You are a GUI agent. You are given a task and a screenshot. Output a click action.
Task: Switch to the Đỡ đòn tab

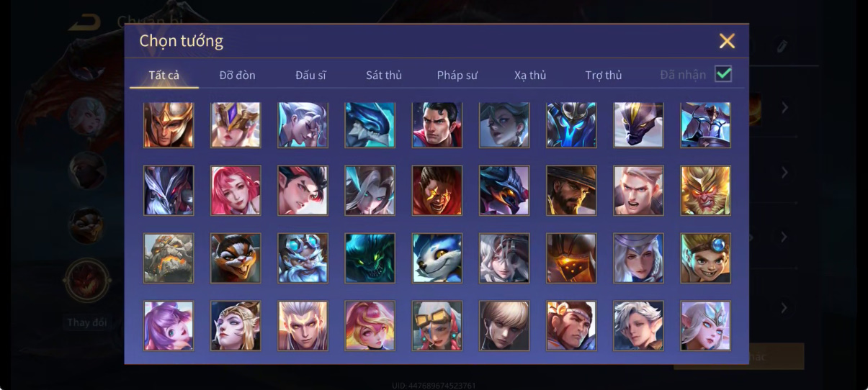pyautogui.click(x=237, y=75)
